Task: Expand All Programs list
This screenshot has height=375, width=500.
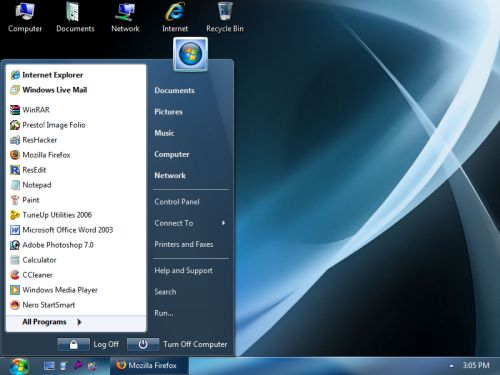Action: click(x=76, y=322)
